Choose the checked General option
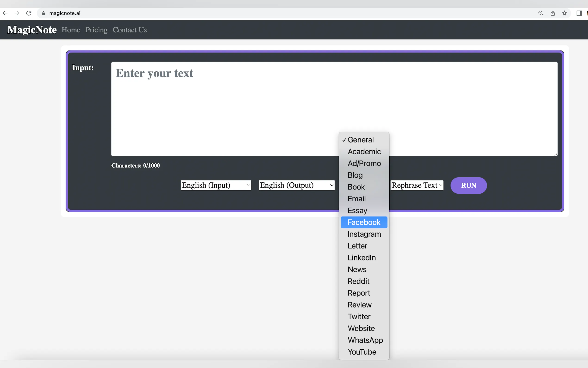Image resolution: width=588 pixels, height=368 pixels. pyautogui.click(x=360, y=140)
